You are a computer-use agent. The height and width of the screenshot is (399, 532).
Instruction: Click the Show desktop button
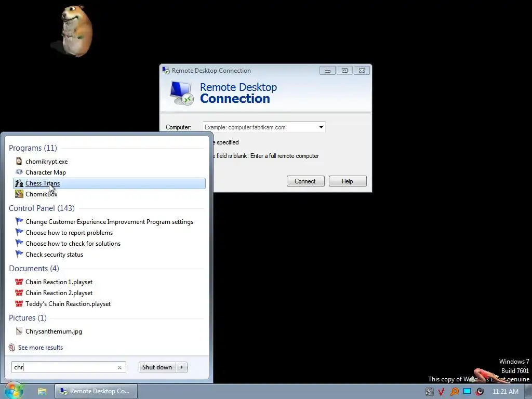coord(528,392)
